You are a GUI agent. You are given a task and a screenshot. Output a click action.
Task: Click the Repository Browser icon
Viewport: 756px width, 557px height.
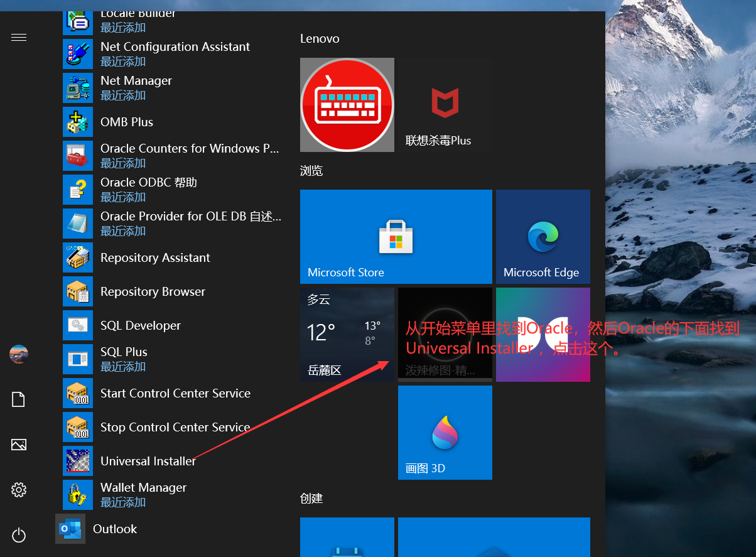coord(78,291)
